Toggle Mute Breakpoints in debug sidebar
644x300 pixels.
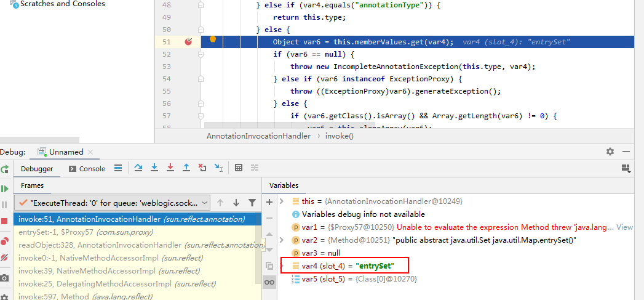pyautogui.click(x=5, y=257)
